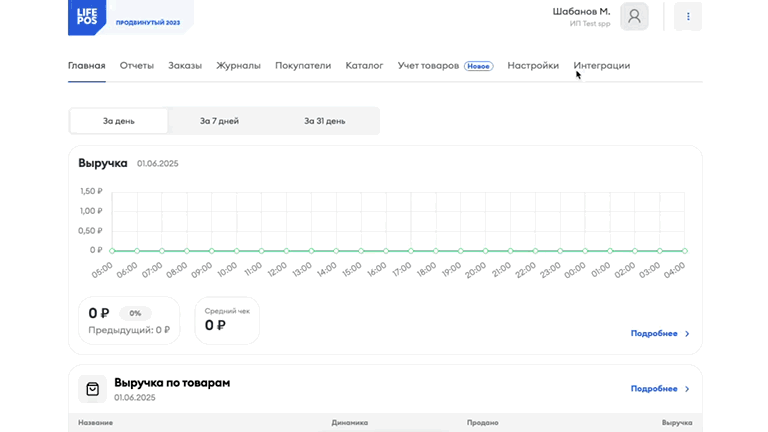Click the chart data point at 20:00
The height and width of the screenshot is (432, 768).
click(485, 251)
